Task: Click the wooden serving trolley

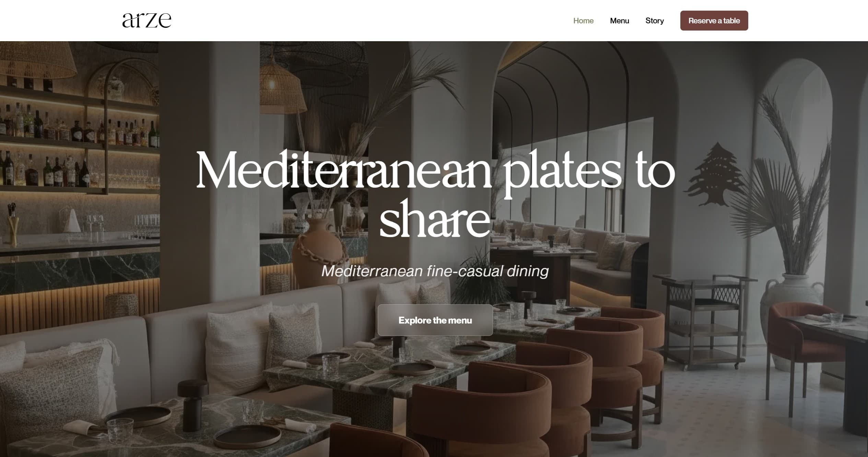Action: [x=705, y=321]
